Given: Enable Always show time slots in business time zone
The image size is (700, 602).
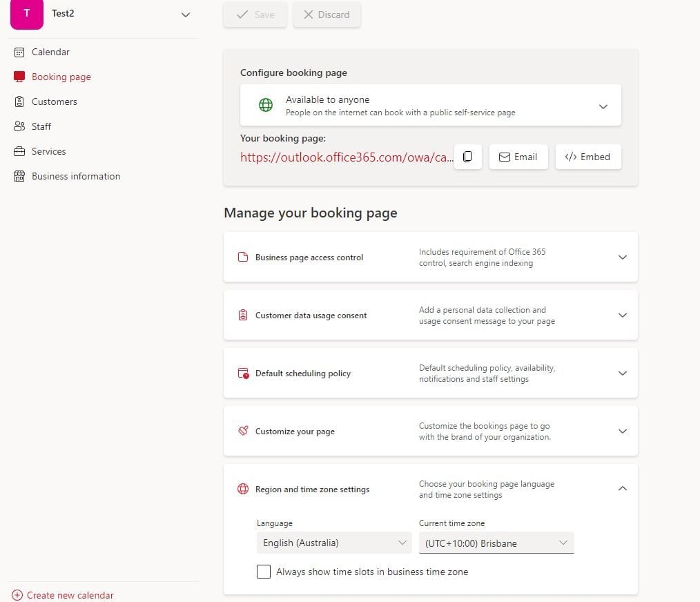Looking at the screenshot, I should [x=264, y=572].
